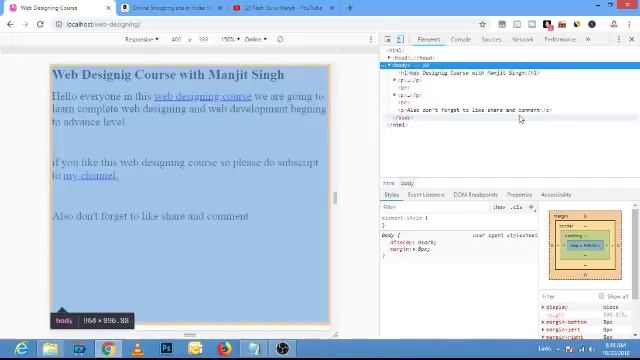Open the 150% zoom dropdown
This screenshot has width=640, height=360.
[x=230, y=39]
